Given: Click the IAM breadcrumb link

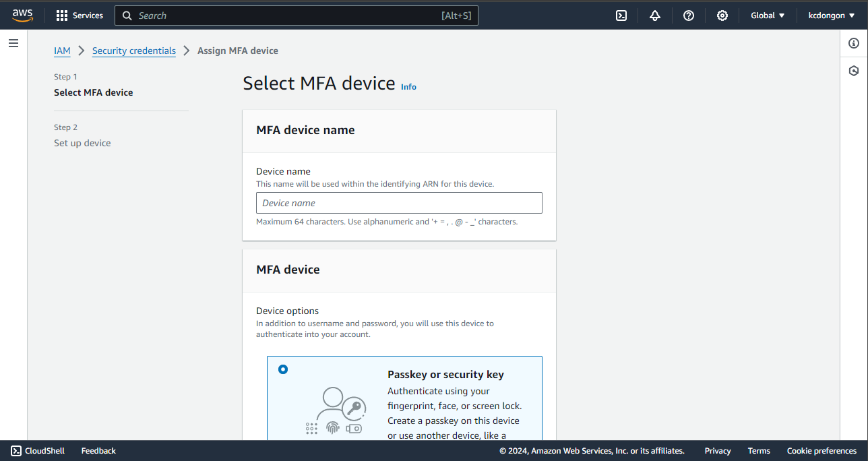Looking at the screenshot, I should pyautogui.click(x=62, y=51).
